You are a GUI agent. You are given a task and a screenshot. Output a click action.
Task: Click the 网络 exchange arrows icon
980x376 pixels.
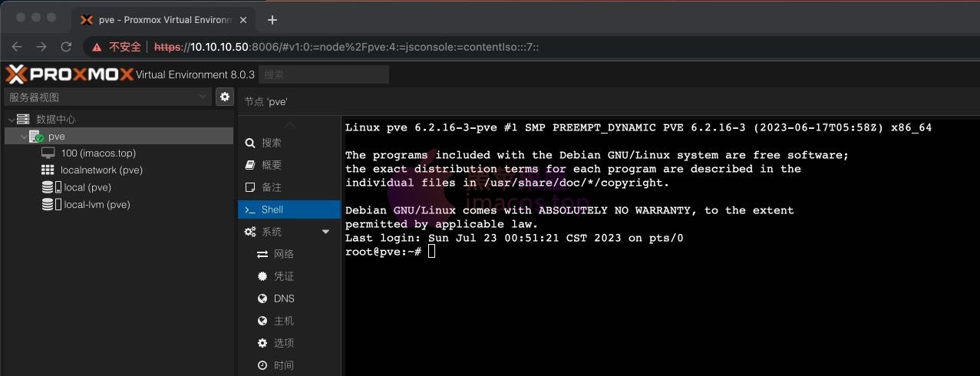point(262,254)
